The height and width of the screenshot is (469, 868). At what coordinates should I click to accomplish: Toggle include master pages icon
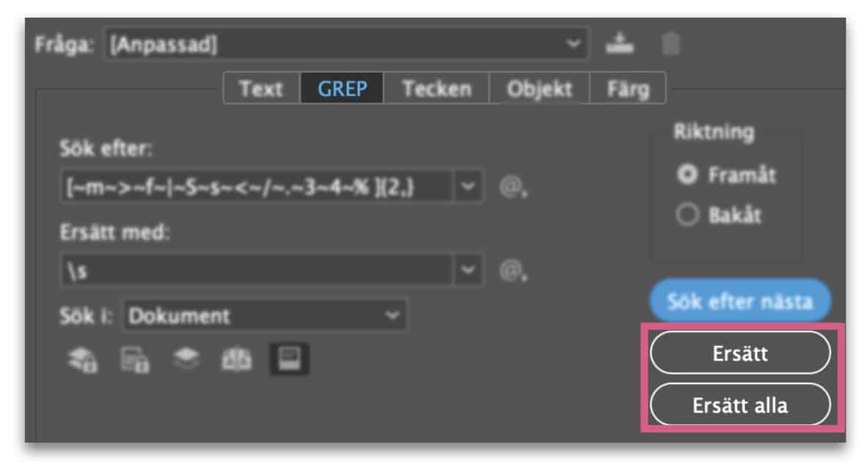(237, 360)
